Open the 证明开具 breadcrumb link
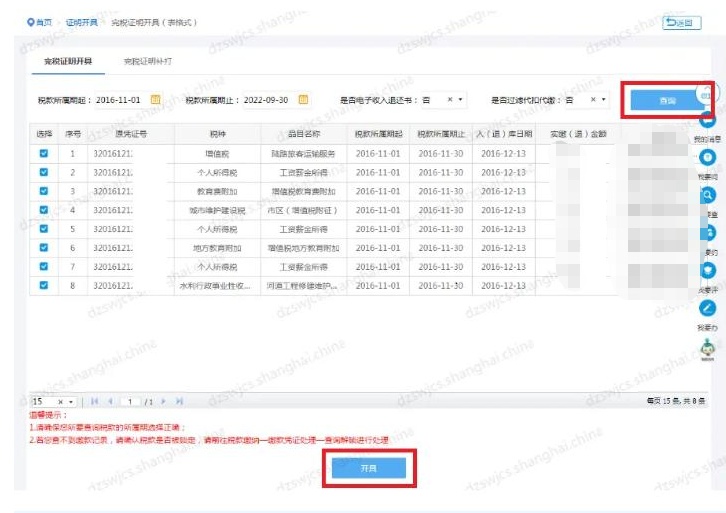This screenshot has width=726, height=513. [81, 22]
